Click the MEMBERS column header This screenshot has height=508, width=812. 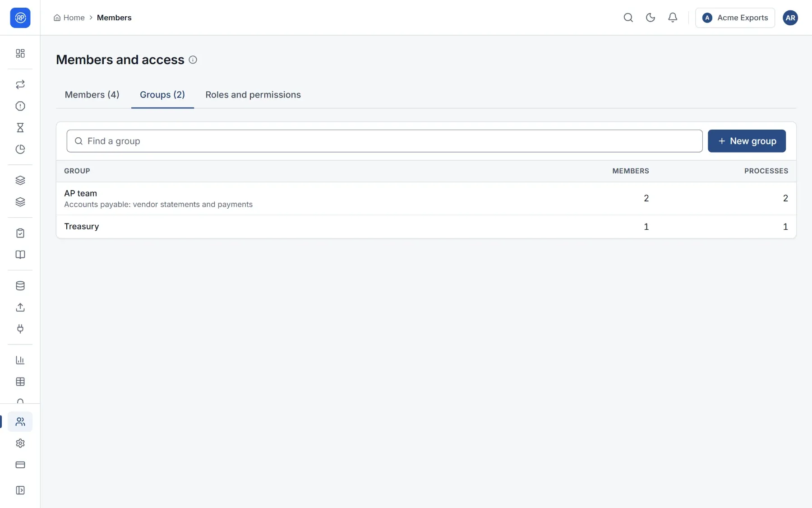pyautogui.click(x=631, y=171)
